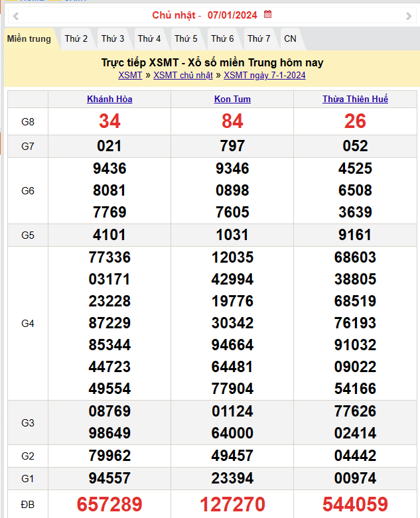Switch to the CN tab

pyautogui.click(x=290, y=39)
